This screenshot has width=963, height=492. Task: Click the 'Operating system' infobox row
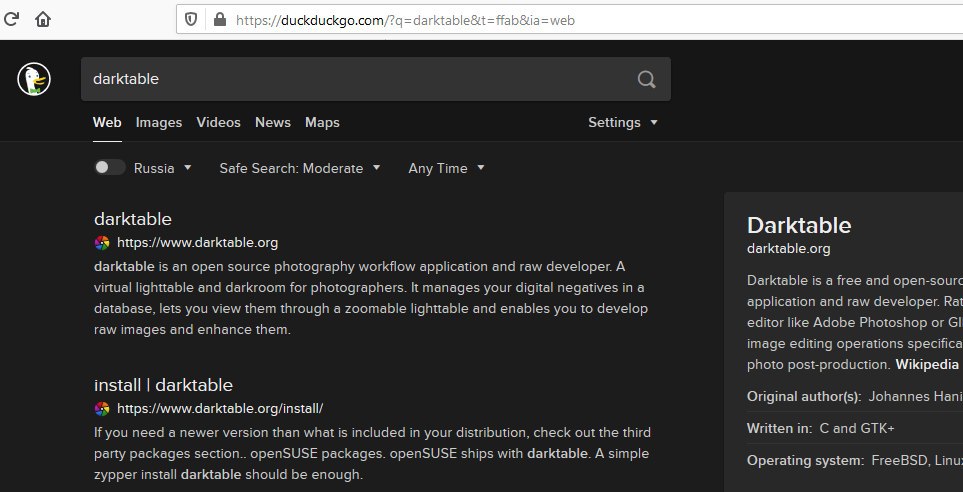coord(855,460)
